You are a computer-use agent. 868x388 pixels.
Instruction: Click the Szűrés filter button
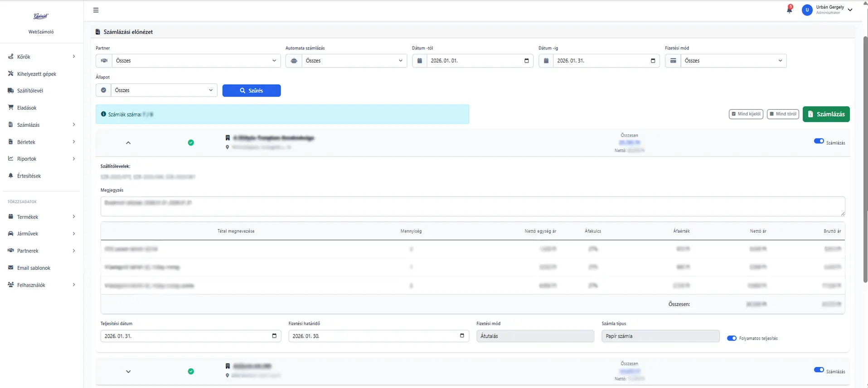(x=251, y=91)
